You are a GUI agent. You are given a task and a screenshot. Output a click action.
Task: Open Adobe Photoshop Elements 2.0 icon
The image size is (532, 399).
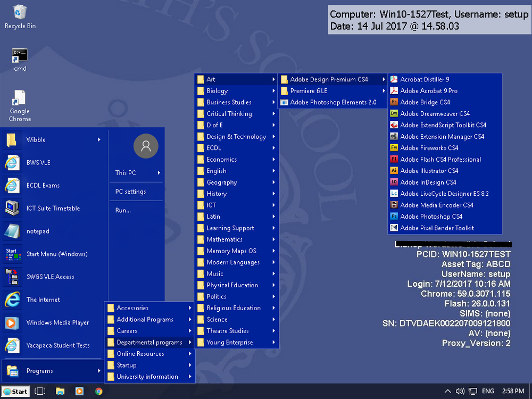point(284,102)
